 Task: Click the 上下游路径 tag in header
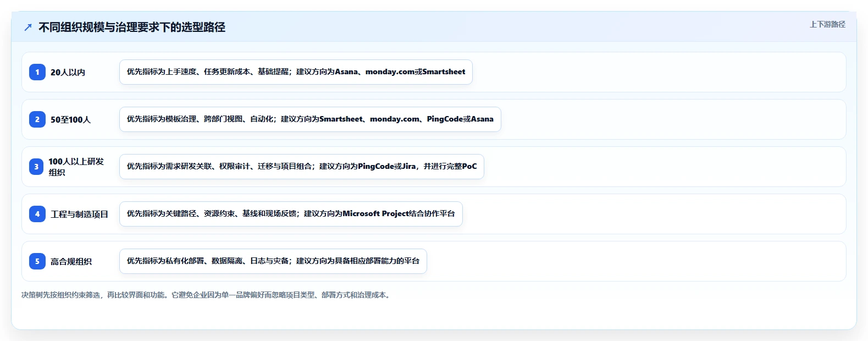[827, 24]
